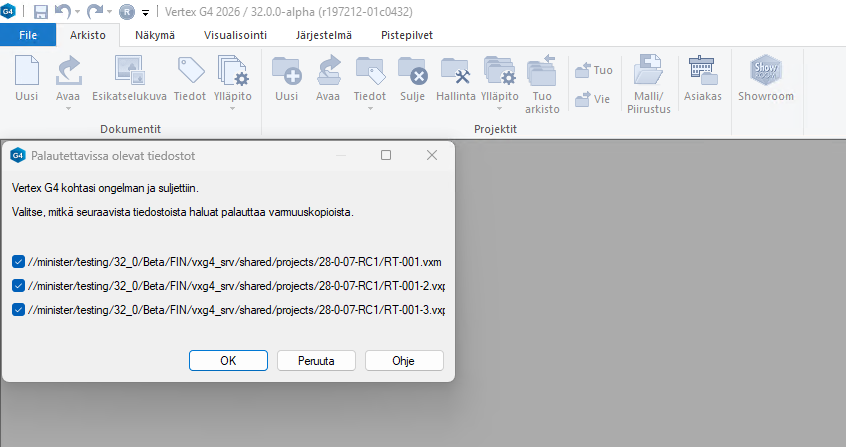The width and height of the screenshot is (846, 447).
Task: Click the Vertex G4 application logo
Action: pyautogui.click(x=8, y=11)
